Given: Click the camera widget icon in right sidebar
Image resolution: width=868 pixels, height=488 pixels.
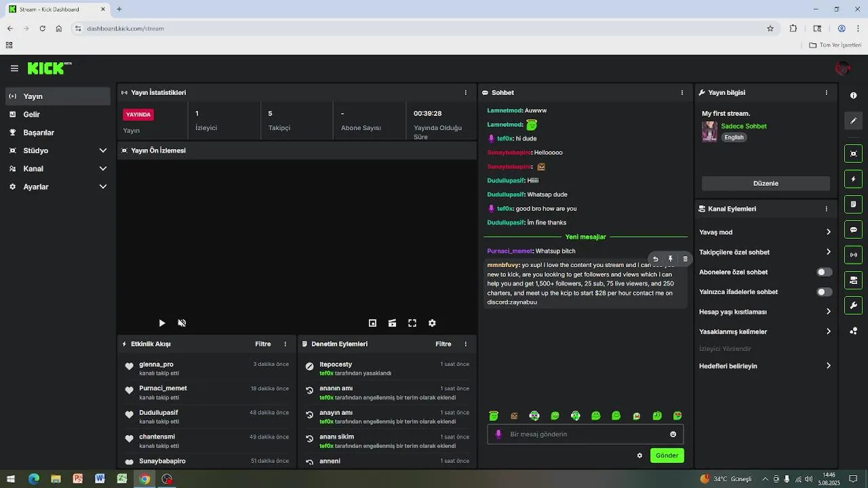Looking at the screenshot, I should 853,280.
